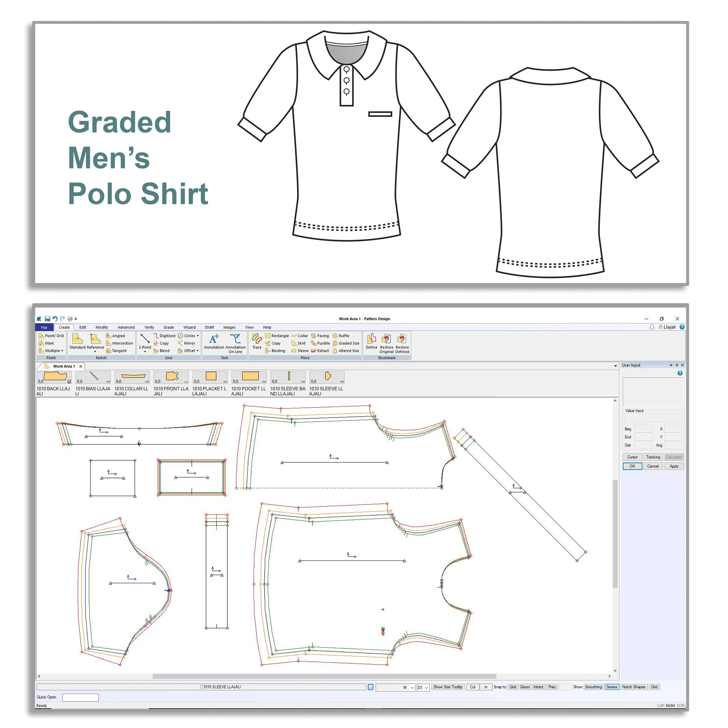Expand the Multiple point dropdown
This screenshot has height=728, width=728.
click(x=62, y=351)
